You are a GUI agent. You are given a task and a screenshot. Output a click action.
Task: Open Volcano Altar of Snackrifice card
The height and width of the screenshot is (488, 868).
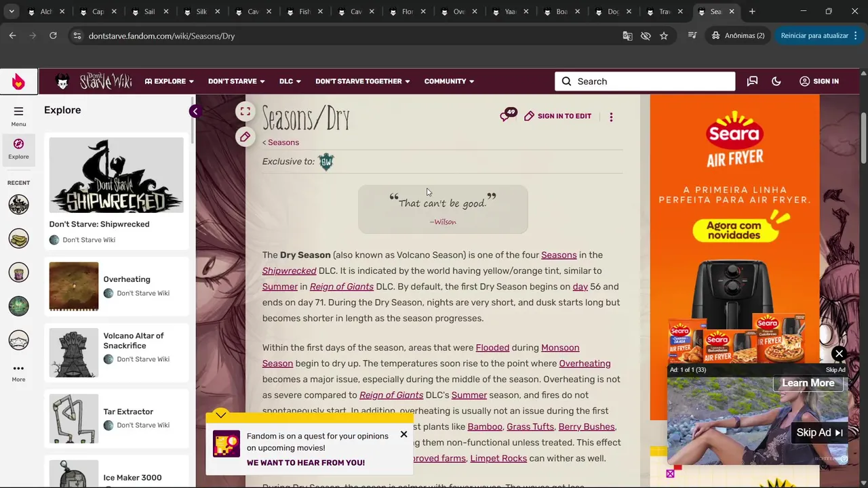point(116,352)
